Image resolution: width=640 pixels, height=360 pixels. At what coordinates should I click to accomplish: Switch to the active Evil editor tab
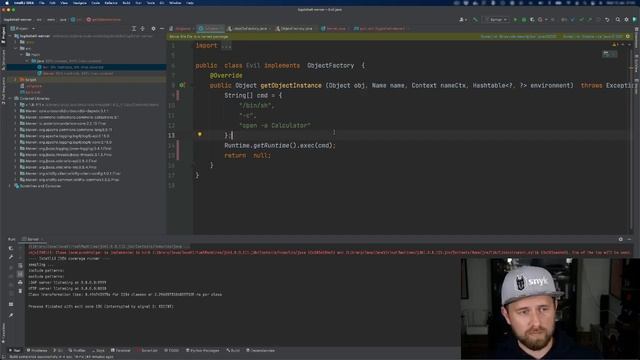tap(211, 29)
